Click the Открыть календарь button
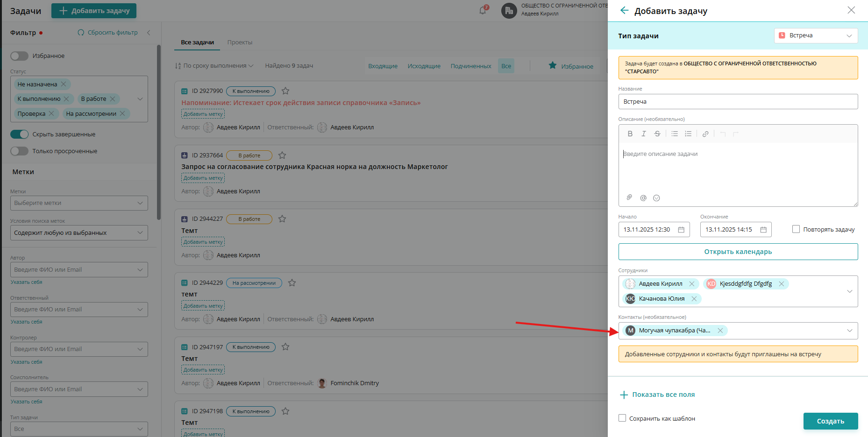The image size is (868, 437). [x=738, y=252]
